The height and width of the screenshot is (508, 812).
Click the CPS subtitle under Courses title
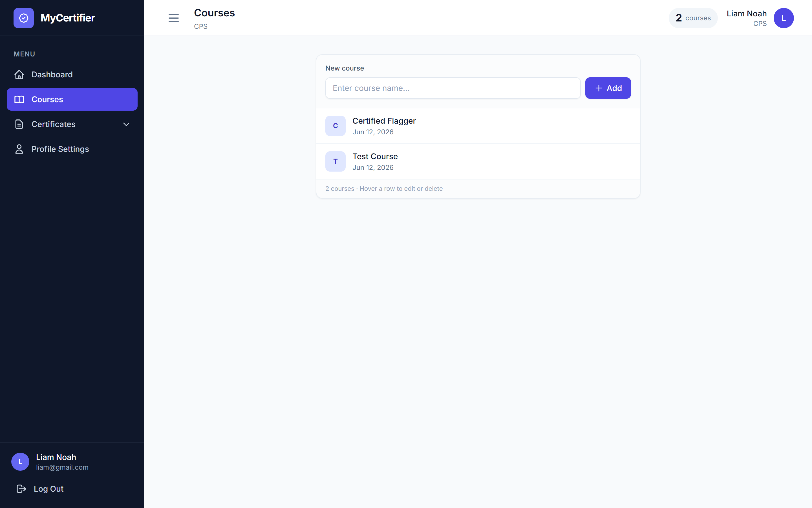(201, 26)
